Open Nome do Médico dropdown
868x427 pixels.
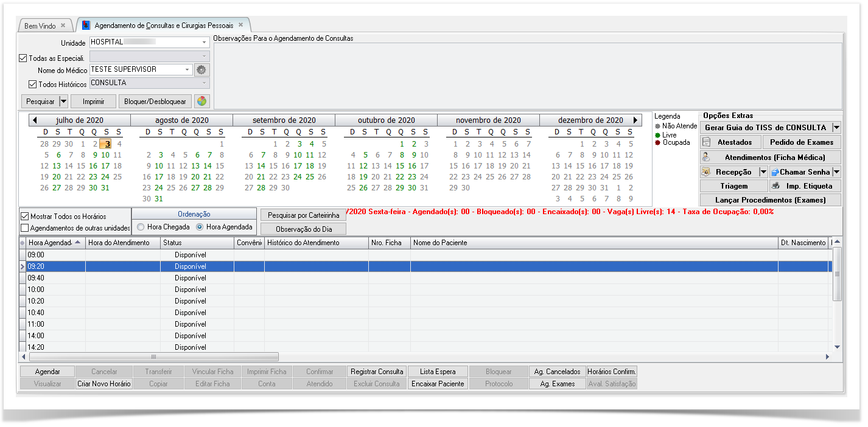click(187, 70)
